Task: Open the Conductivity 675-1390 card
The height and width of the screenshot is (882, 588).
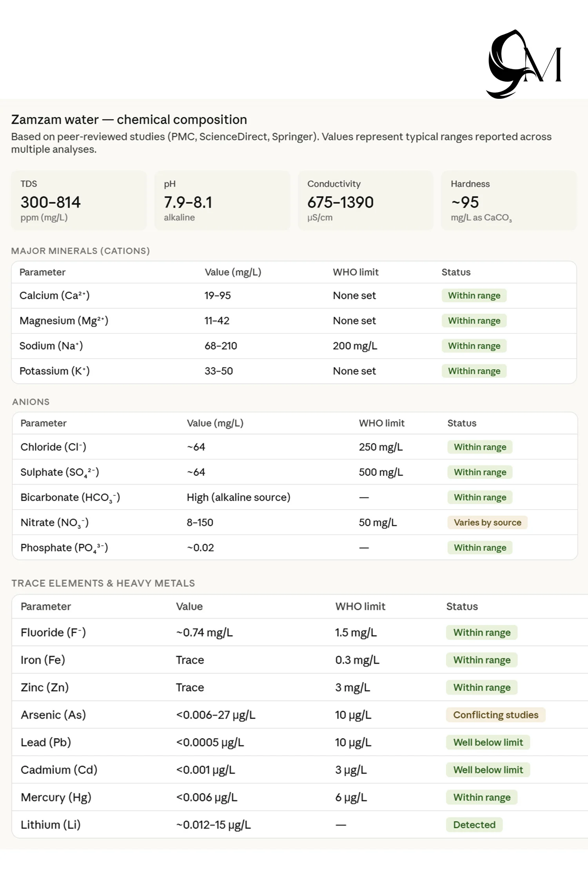Action: pyautogui.click(x=365, y=200)
